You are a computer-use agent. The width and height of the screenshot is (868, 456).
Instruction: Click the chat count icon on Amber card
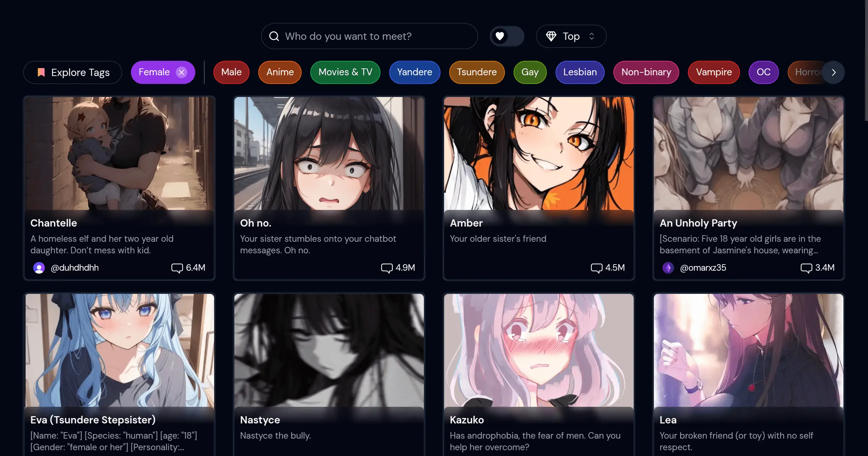click(596, 268)
